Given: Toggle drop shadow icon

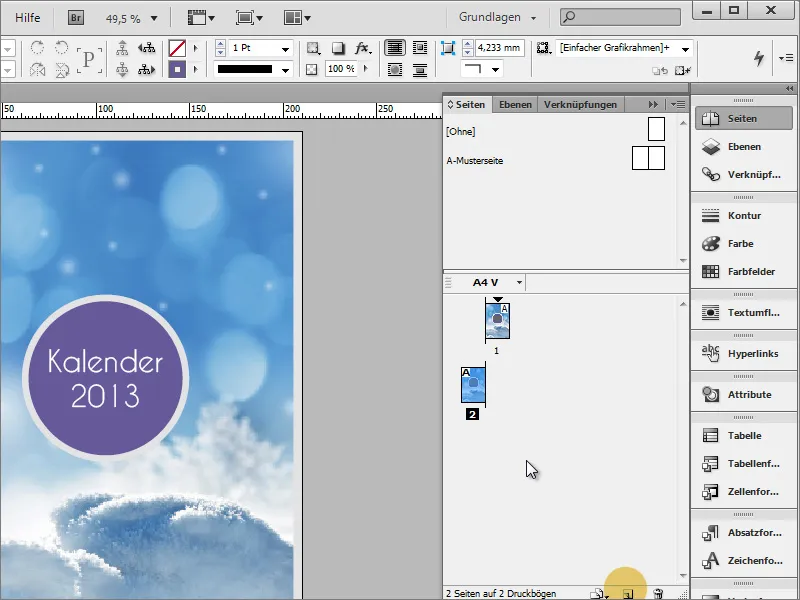Looking at the screenshot, I should click(338, 48).
